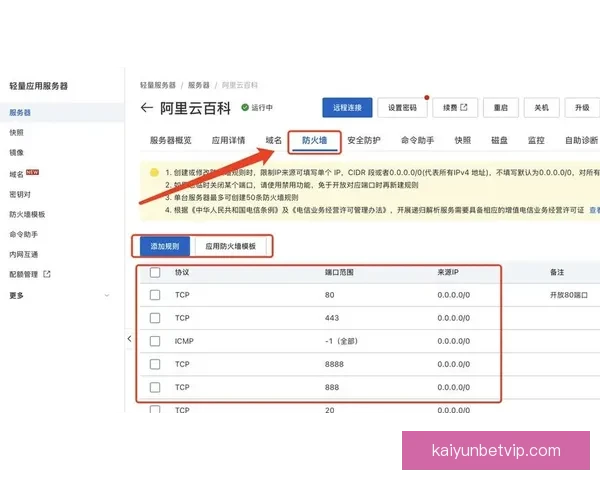Click the -1 (全部) port range cell
Viewport: 600px width, 480px height.
(341, 341)
